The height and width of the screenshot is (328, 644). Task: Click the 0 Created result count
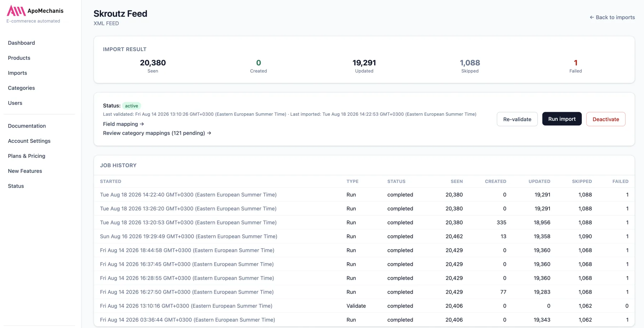pyautogui.click(x=259, y=63)
